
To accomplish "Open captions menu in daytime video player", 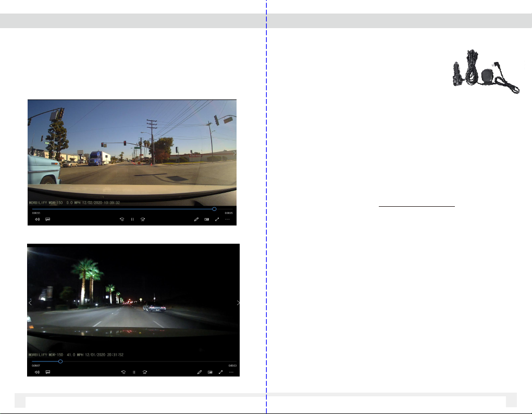I will [48, 219].
